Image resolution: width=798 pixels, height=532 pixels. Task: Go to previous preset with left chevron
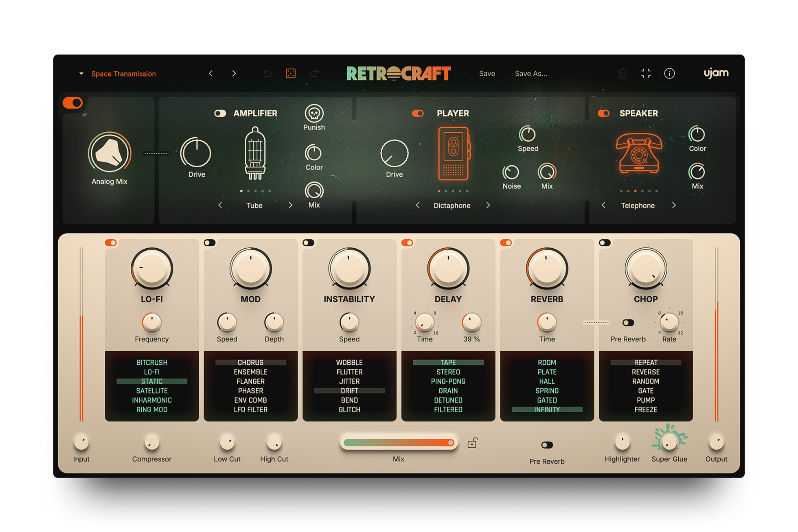click(210, 73)
